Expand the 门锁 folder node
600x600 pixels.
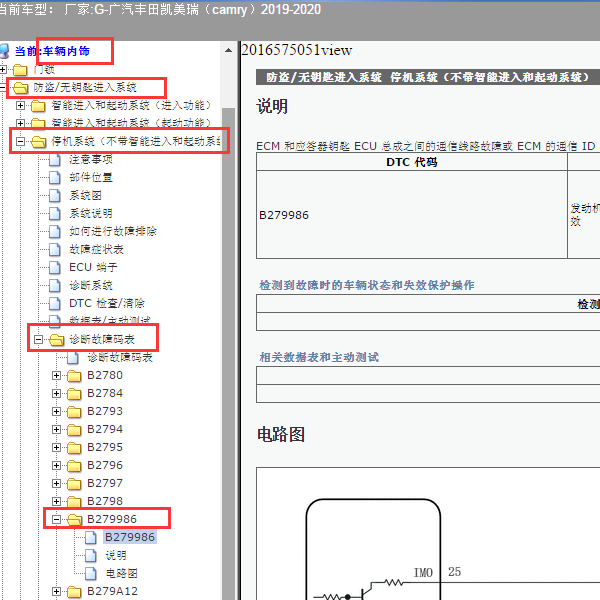coord(3,69)
